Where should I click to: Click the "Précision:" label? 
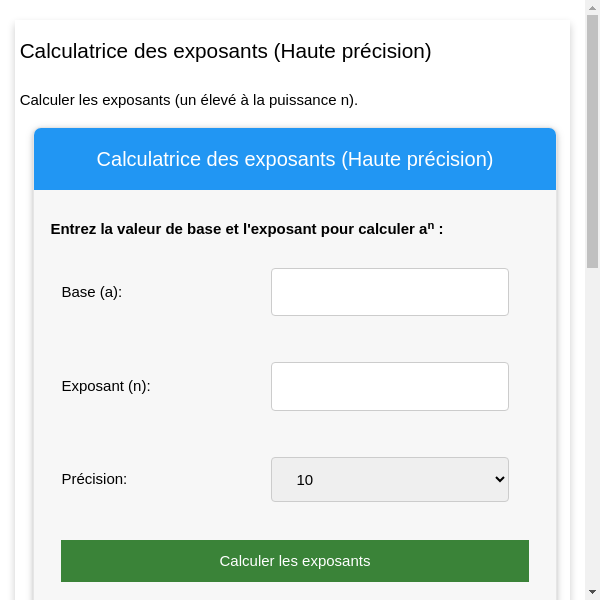[94, 479]
